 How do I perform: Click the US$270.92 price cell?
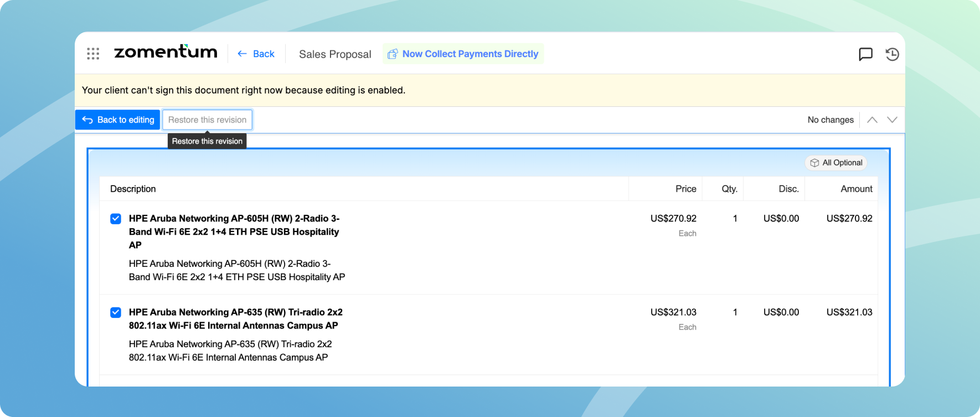[x=673, y=219]
